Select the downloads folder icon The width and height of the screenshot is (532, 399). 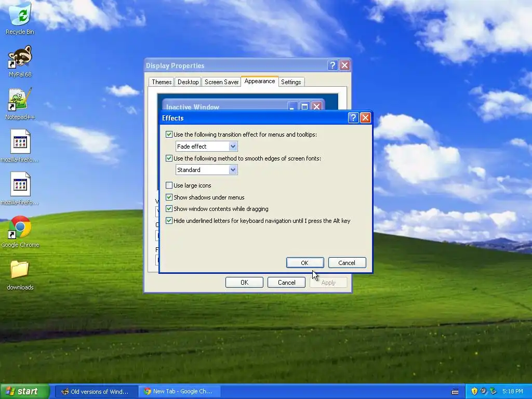(x=20, y=275)
